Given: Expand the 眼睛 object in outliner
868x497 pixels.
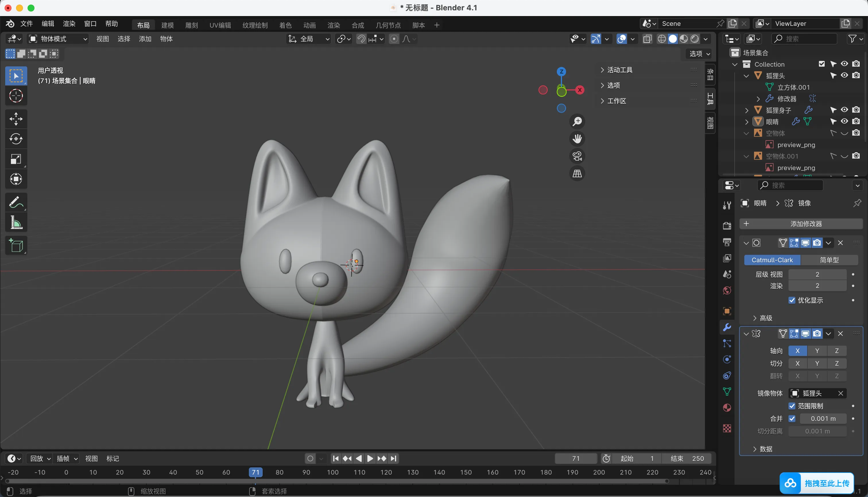Looking at the screenshot, I should [747, 122].
